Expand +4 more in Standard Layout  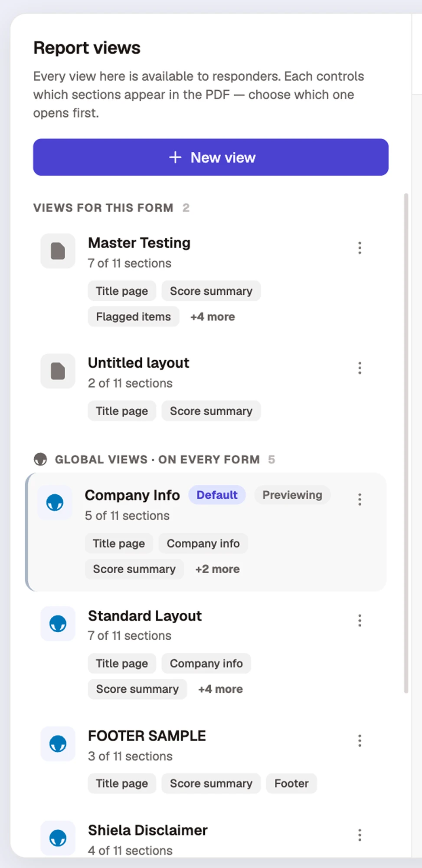click(x=220, y=689)
